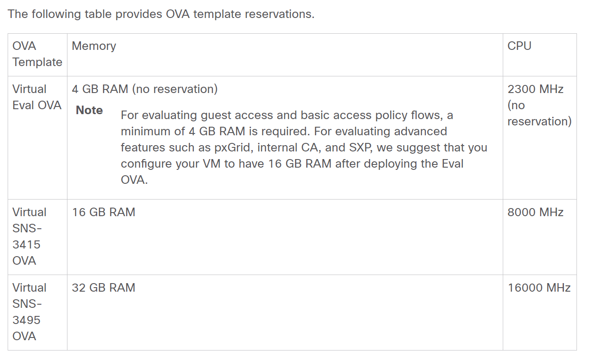Click the (no reservation) text under 2300 MHz
The width and height of the screenshot is (590, 364).
[540, 113]
